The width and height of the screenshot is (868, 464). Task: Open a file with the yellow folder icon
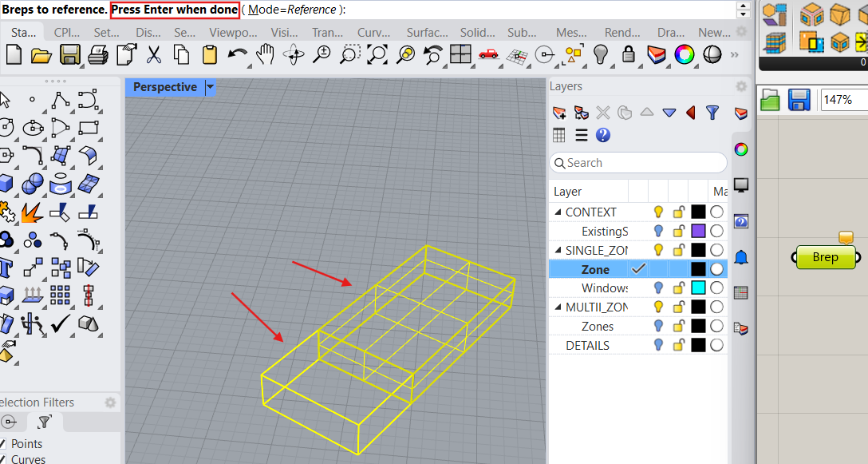click(x=41, y=55)
